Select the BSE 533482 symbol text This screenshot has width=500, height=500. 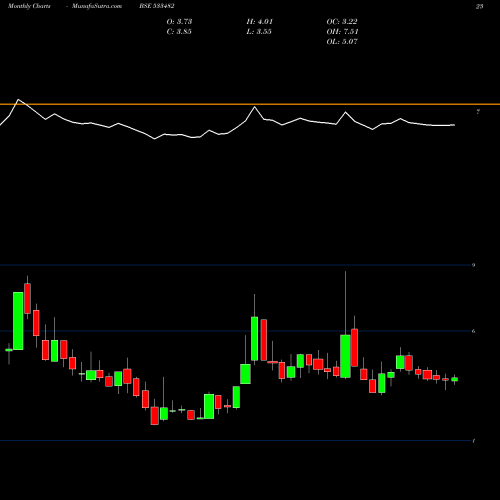click(x=157, y=6)
